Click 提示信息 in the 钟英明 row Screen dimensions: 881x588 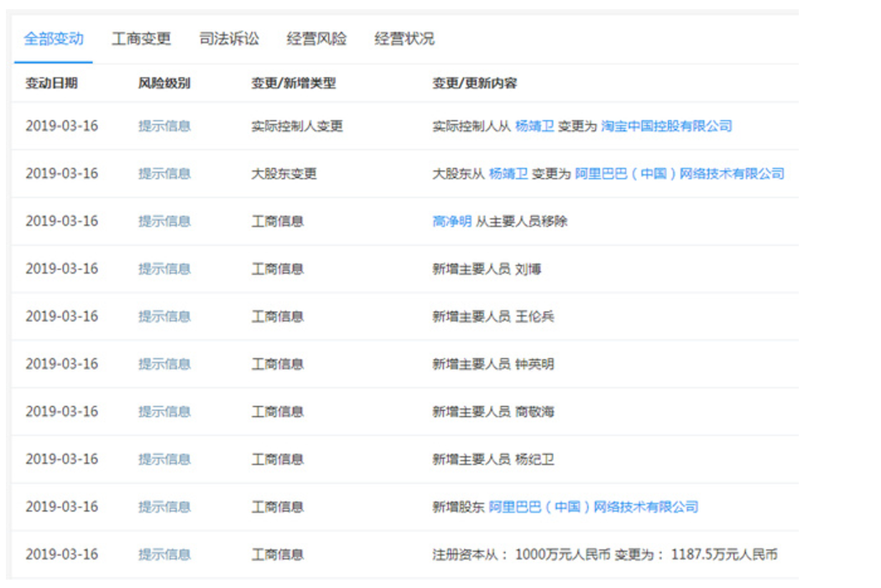pyautogui.click(x=164, y=364)
